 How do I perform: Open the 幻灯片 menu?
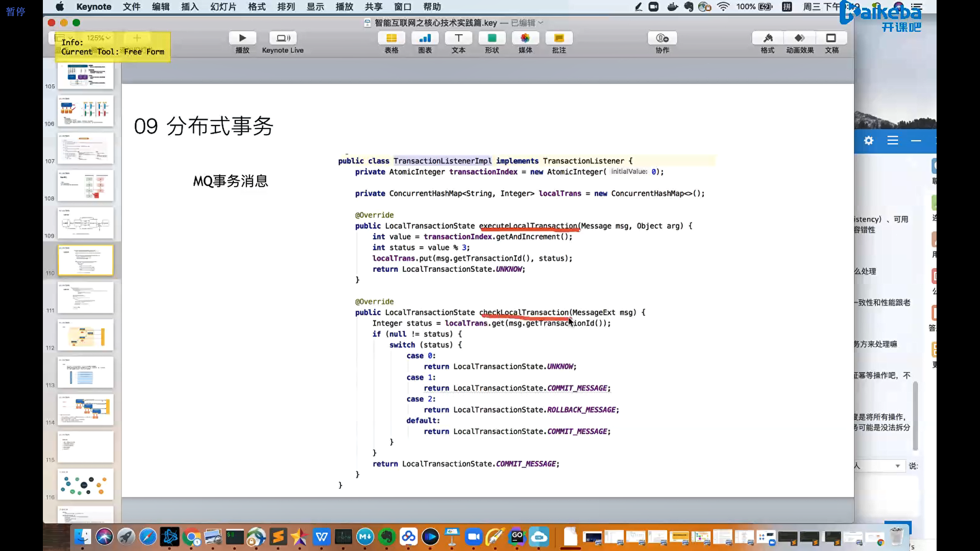[x=223, y=7]
